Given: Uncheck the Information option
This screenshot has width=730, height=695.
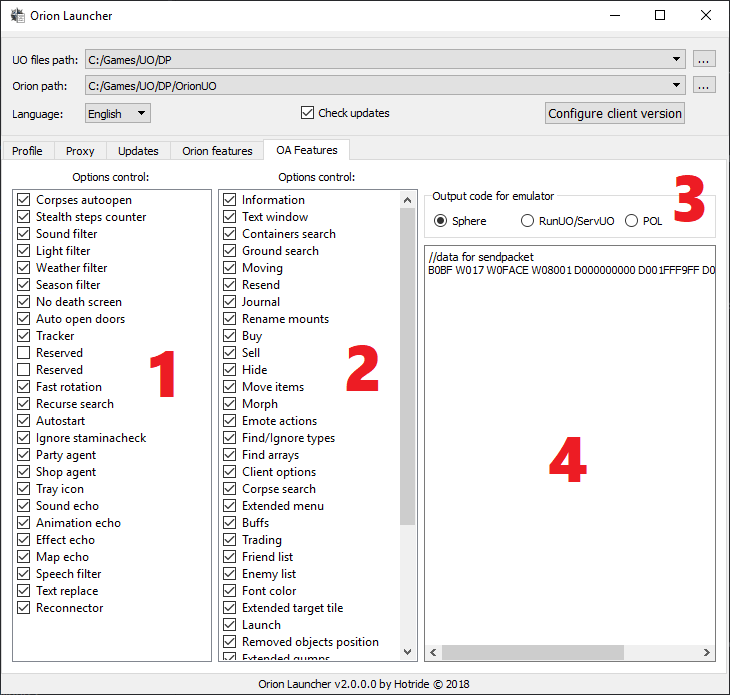Looking at the screenshot, I should (230, 200).
